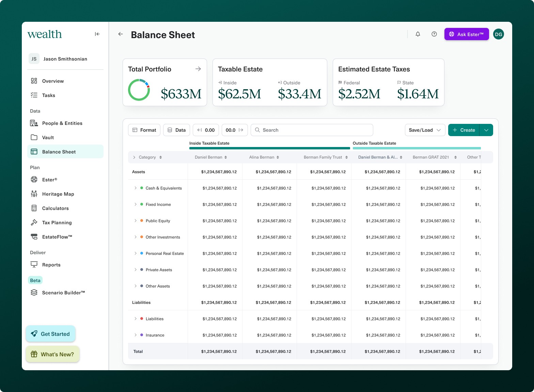Click the Total Portfolio donut chart
The height and width of the screenshot is (392, 534).
[139, 90]
